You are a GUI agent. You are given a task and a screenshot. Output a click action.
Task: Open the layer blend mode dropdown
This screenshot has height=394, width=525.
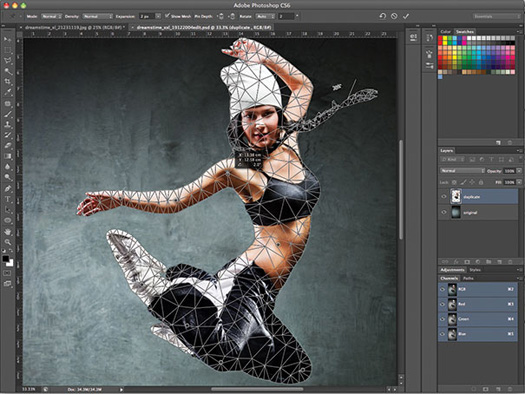[x=462, y=171]
